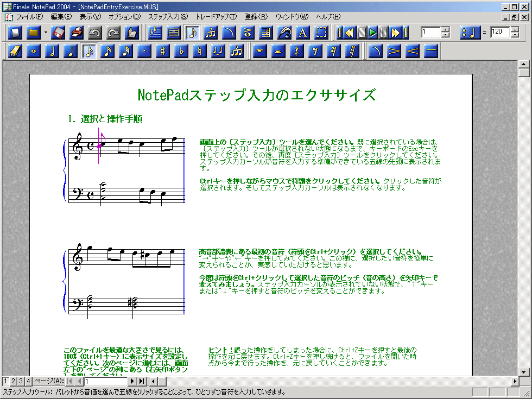Viewport: 532px width, 399px height.
Task: Select the Step Entry tool in main toolbar
Action: coord(192,33)
